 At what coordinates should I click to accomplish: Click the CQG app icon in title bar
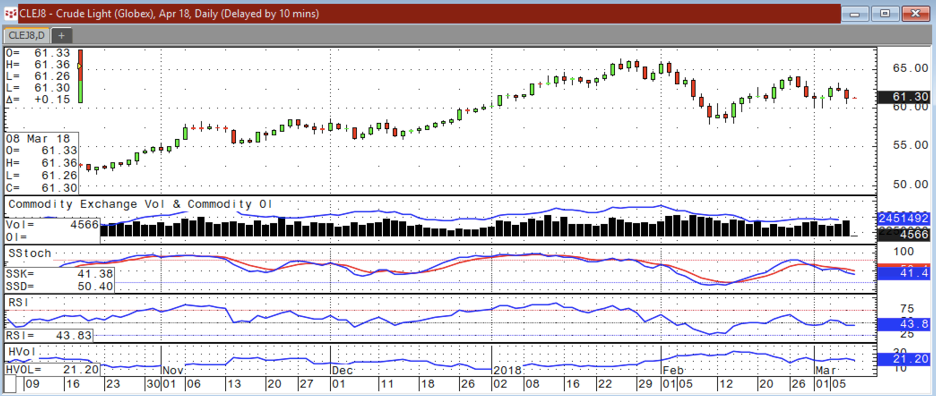tap(11, 13)
